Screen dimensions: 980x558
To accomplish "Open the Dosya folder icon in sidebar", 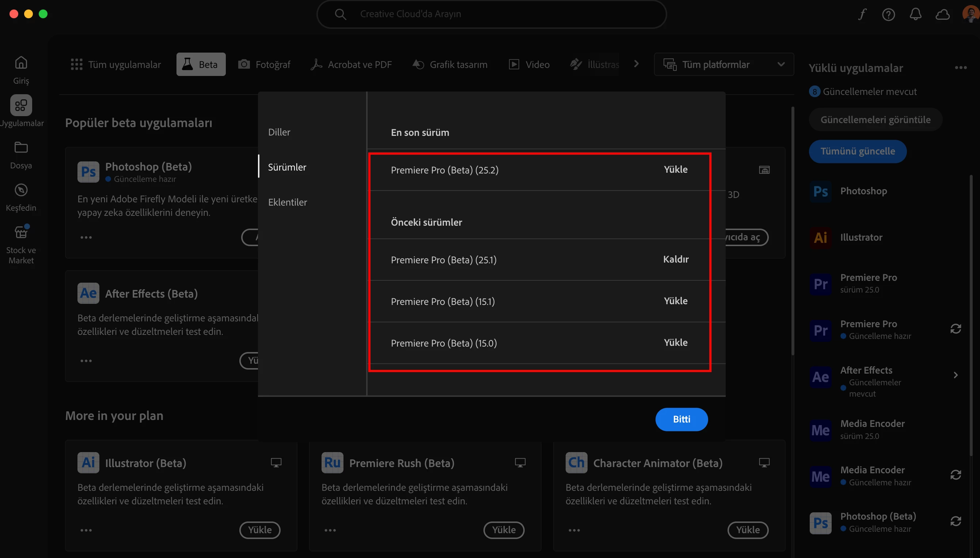I will (x=21, y=148).
